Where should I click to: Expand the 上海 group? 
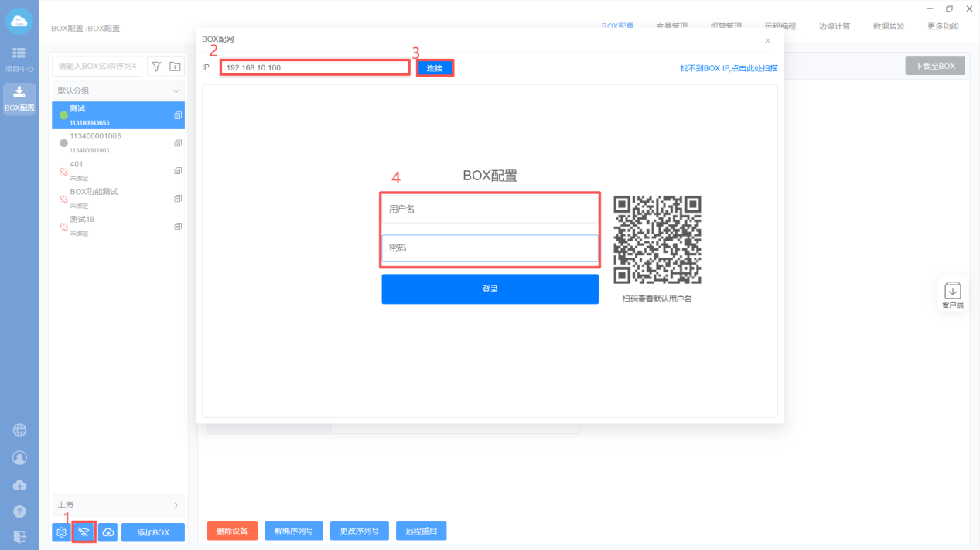(176, 505)
